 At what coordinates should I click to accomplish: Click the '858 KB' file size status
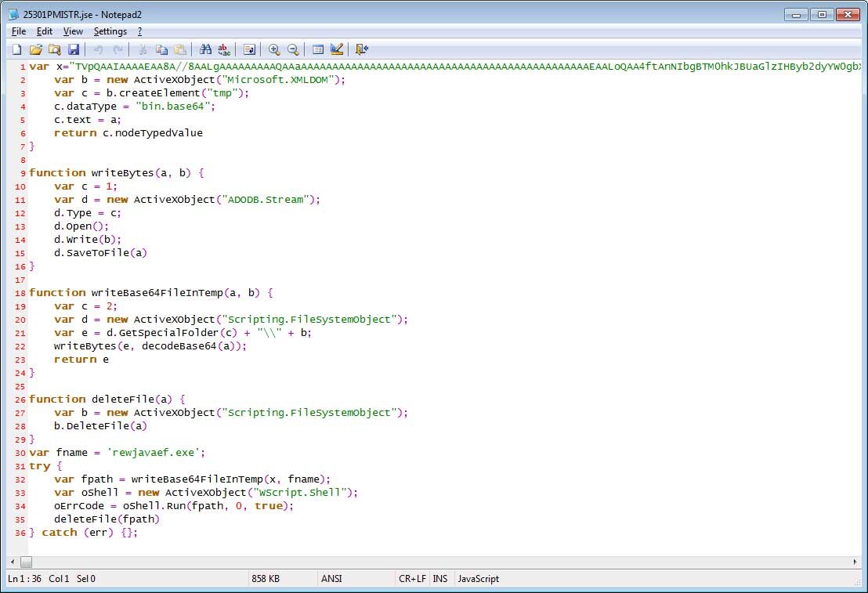click(x=266, y=579)
